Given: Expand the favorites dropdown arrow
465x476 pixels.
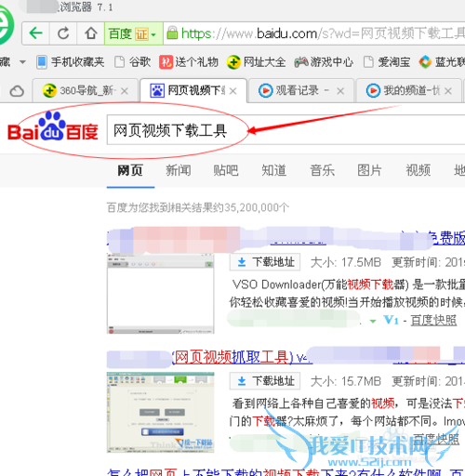Looking at the screenshot, I should (22, 62).
